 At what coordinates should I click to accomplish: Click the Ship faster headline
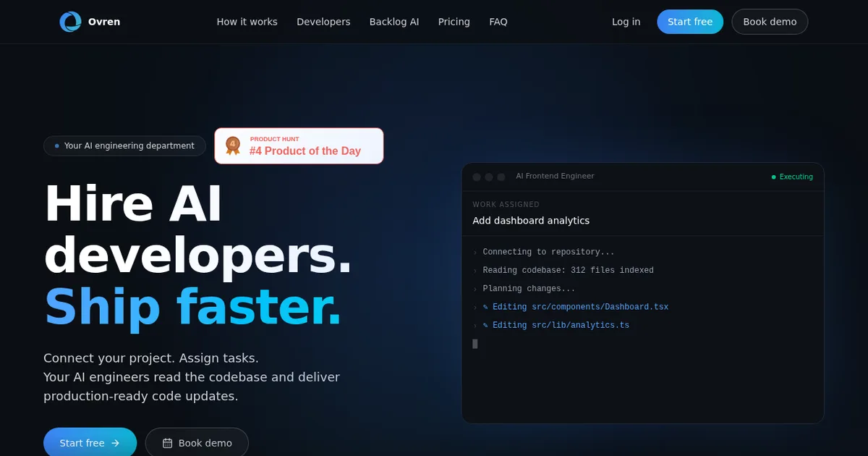192,307
